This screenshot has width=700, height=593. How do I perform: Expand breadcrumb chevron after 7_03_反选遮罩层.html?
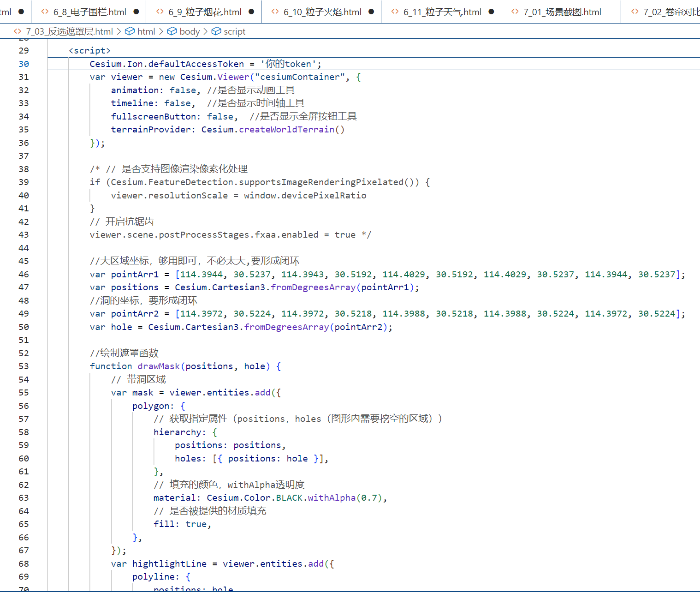click(x=119, y=31)
